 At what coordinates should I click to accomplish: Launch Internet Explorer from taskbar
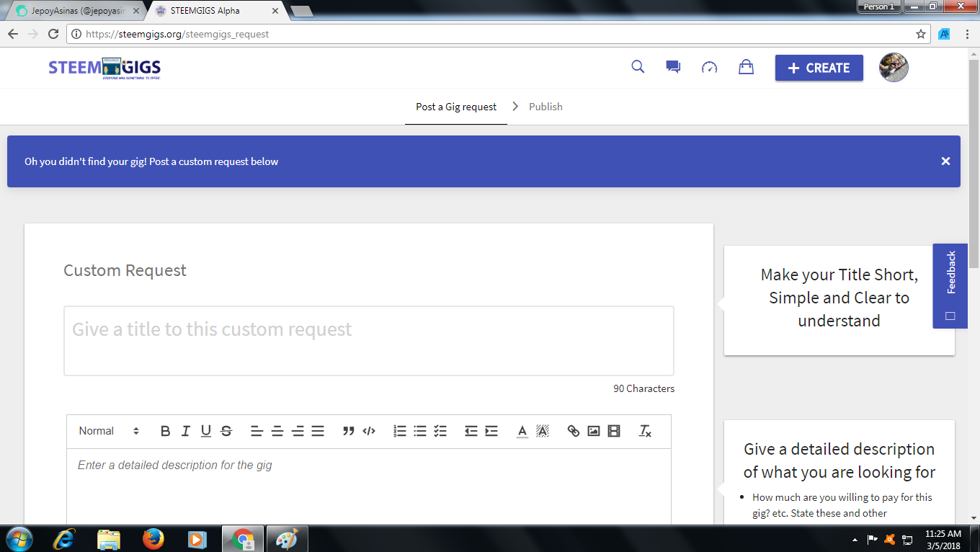65,539
